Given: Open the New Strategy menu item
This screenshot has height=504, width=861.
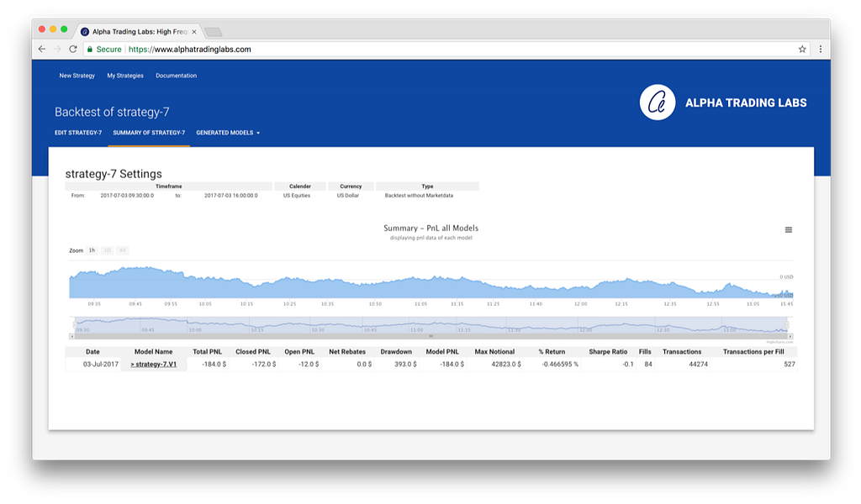Looking at the screenshot, I should click(77, 76).
